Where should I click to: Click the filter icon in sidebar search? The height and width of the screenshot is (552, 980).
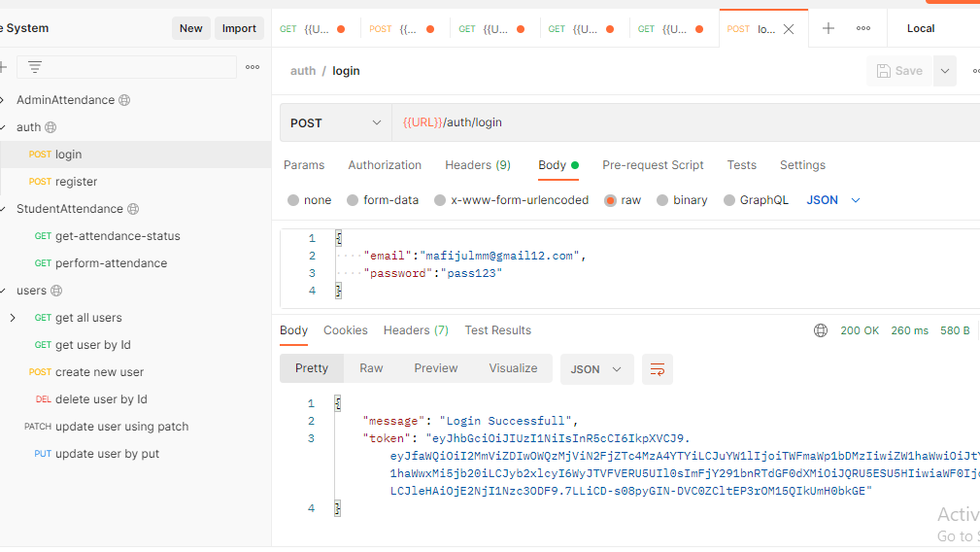[35, 67]
